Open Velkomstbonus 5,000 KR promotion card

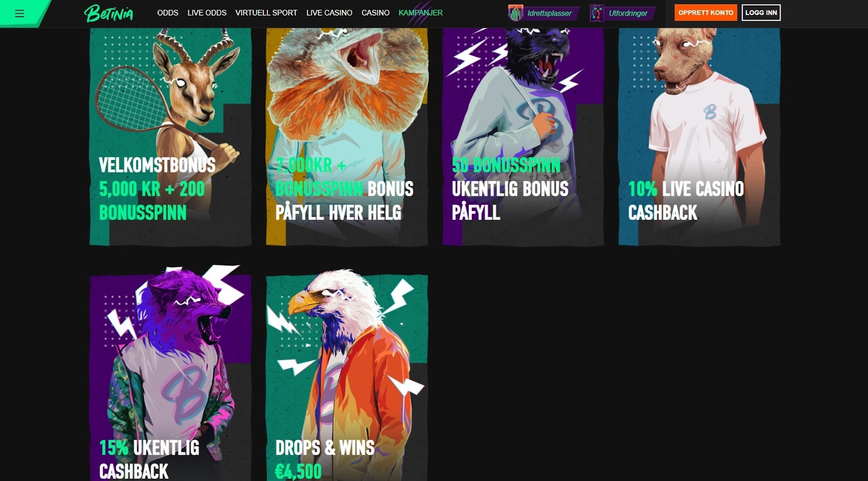[170, 137]
